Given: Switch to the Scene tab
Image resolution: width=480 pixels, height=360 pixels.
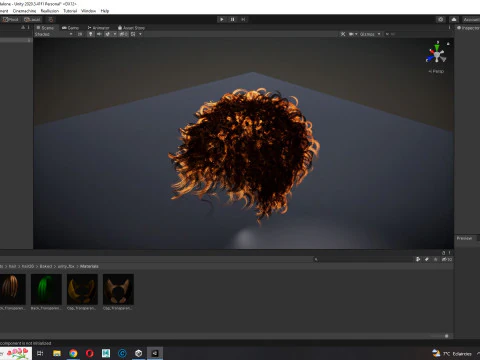Looking at the screenshot, I should pos(45,28).
